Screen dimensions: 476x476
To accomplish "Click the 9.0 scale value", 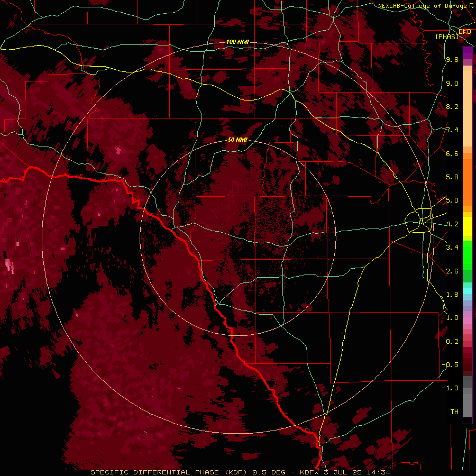I will coord(452,83).
